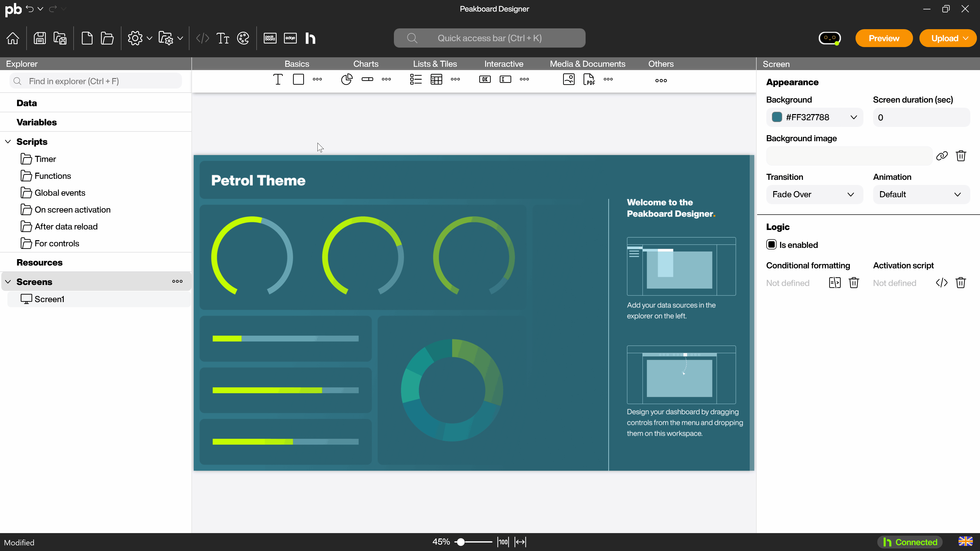Save the project with the floppy disk icon
Image resolution: width=980 pixels, height=551 pixels.
(x=40, y=38)
